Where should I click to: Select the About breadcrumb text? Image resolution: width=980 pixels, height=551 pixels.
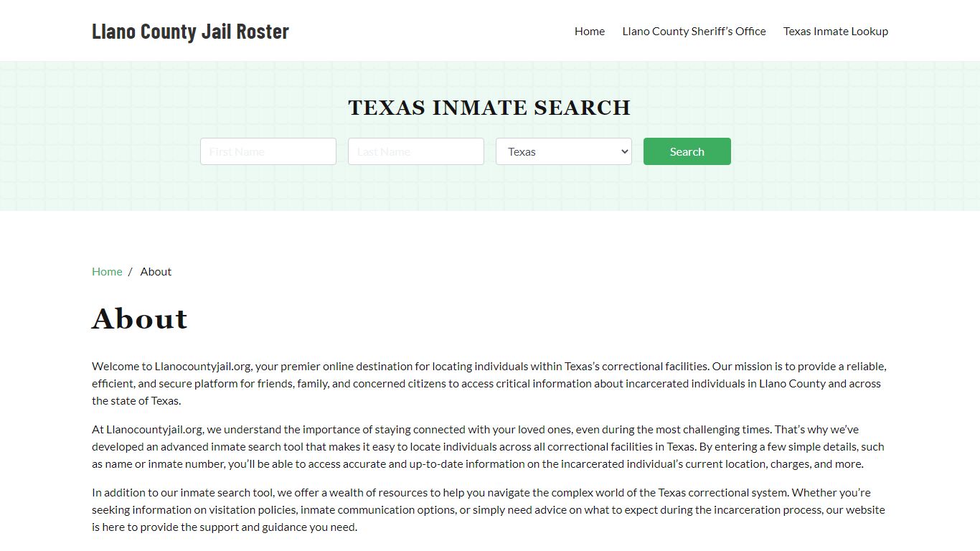[x=156, y=271]
